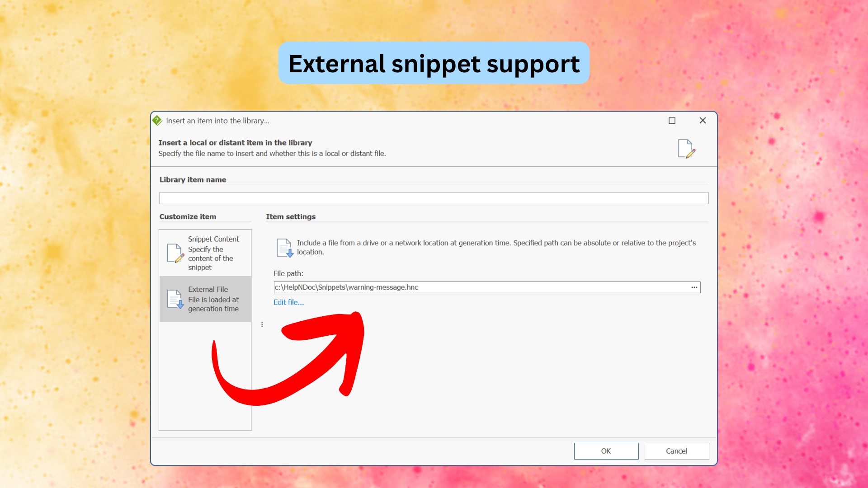The width and height of the screenshot is (868, 488).
Task: Click the Snippet Content page pencil icon
Action: 175,253
